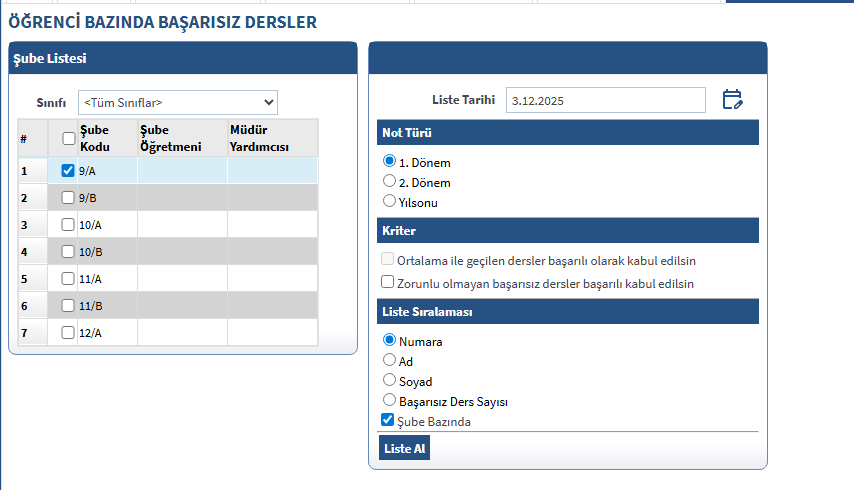Uncheck the Şube Bazında checkbox
This screenshot has width=854, height=490.
388,421
